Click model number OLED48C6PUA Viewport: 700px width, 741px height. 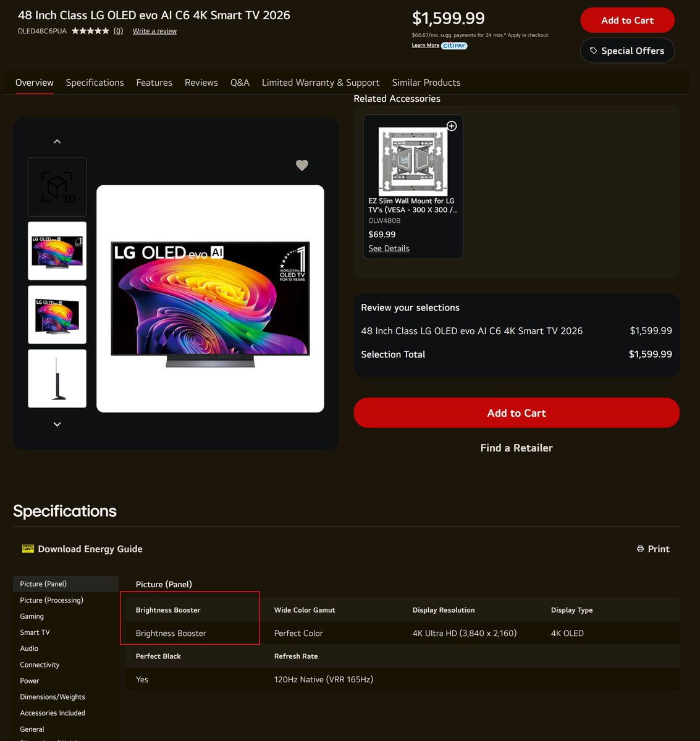pyautogui.click(x=42, y=31)
